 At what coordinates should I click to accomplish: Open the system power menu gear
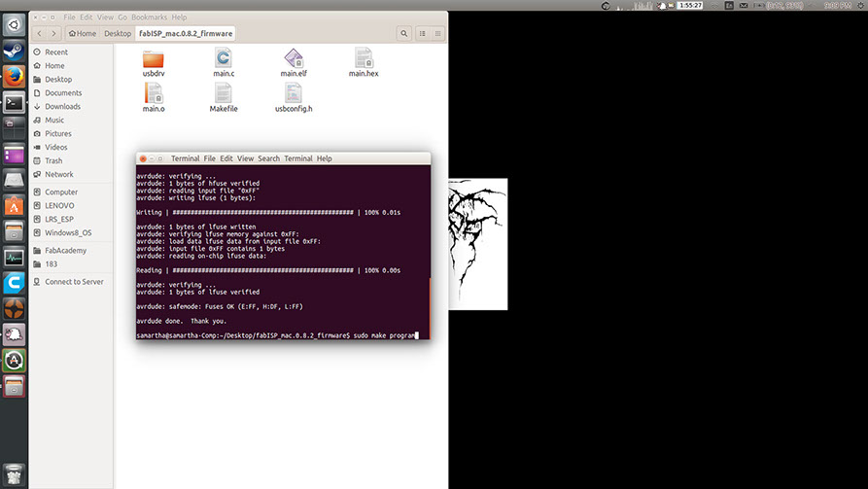861,5
